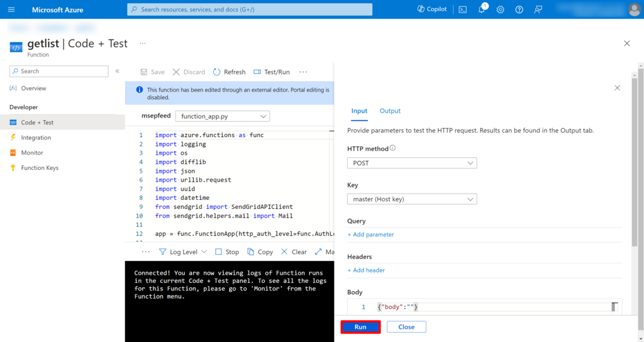The width and height of the screenshot is (644, 342).
Task: Open the help and support icon
Action: tap(519, 9)
